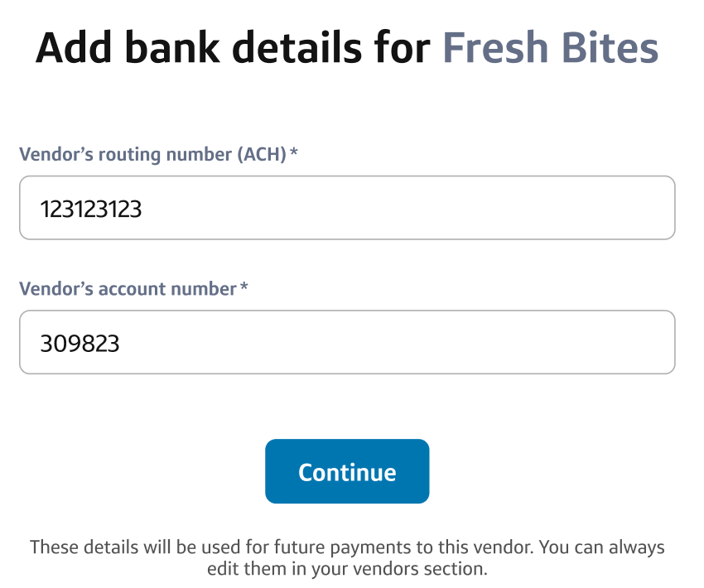The image size is (704, 588).
Task: Click the account value 309823
Action: [x=80, y=343]
